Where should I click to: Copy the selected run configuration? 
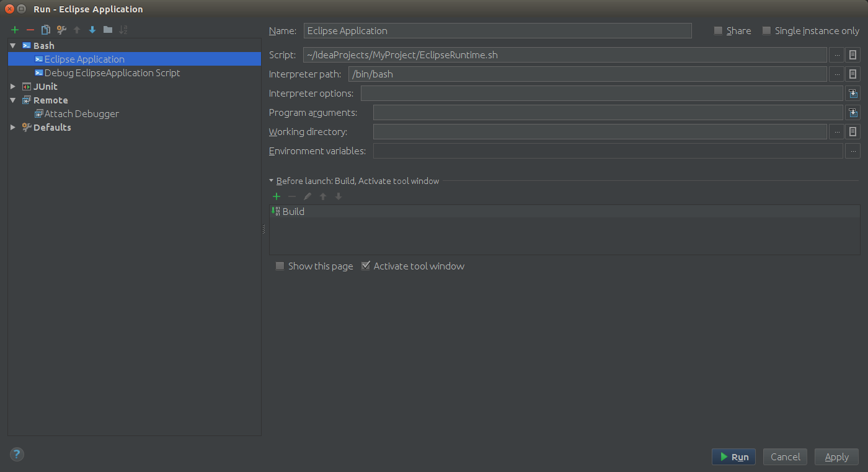pos(45,30)
